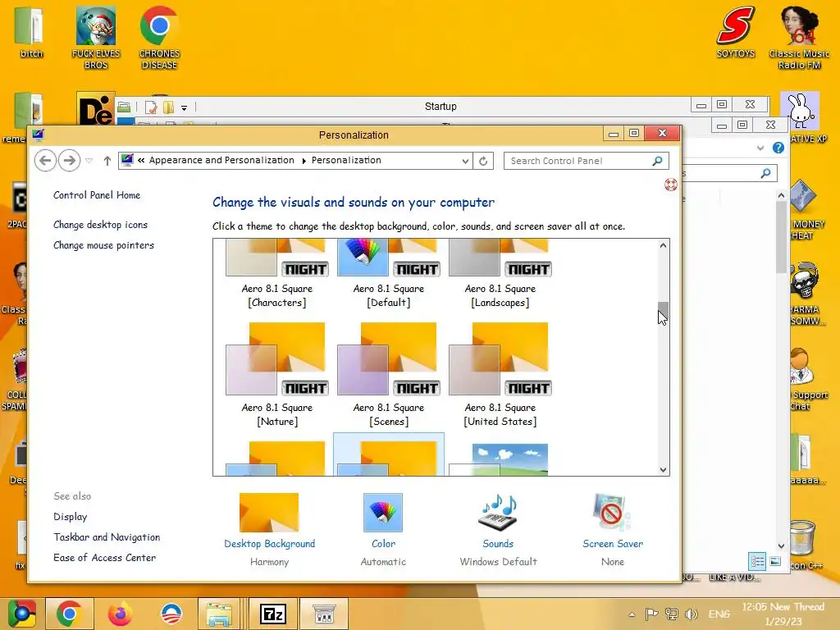This screenshot has width=840, height=630.
Task: Open Chrome from the taskbar
Action: pyautogui.click(x=69, y=614)
